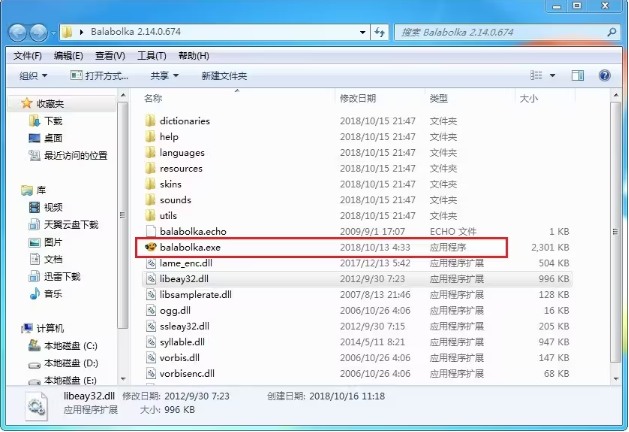The width and height of the screenshot is (629, 432).
Task: Open Recent Places (最近访问的位置) in sidebar
Action: click(68, 155)
